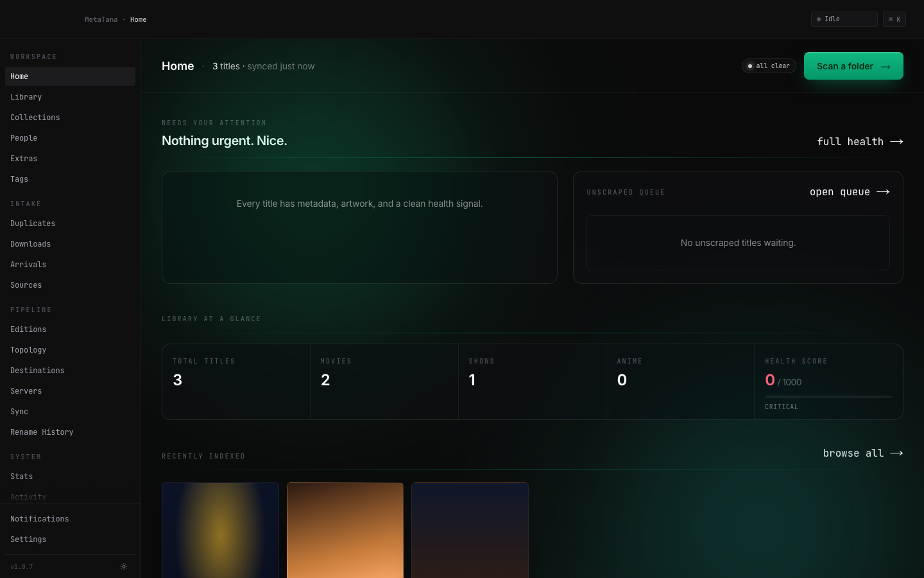Select Sources in the sidebar
This screenshot has width=924, height=578.
pyautogui.click(x=70, y=285)
